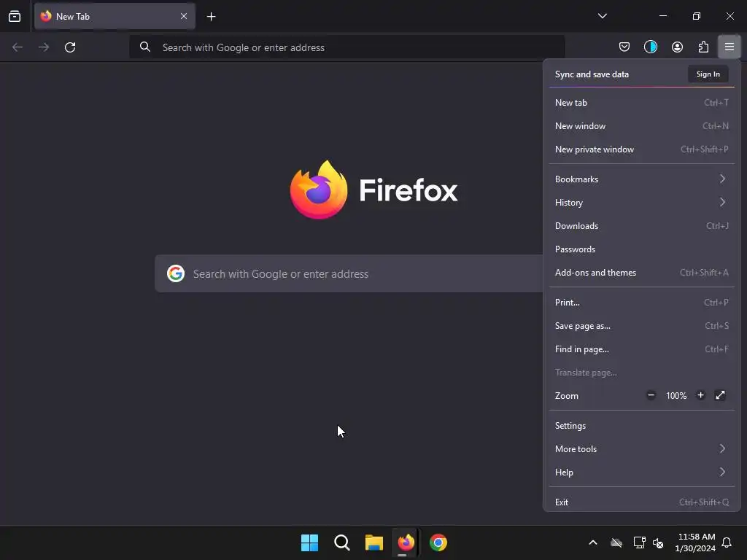The width and height of the screenshot is (747, 560).
Task: Increase zoom with plus button
Action: click(x=700, y=395)
